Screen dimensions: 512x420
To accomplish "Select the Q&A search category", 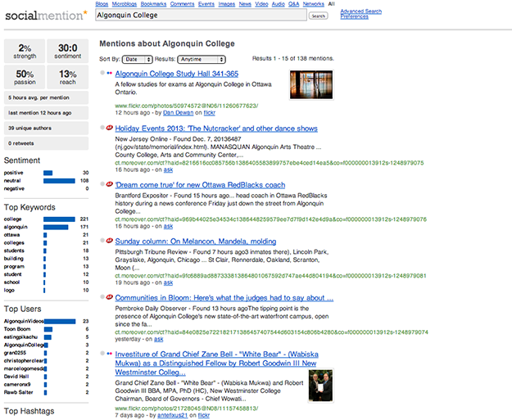I will 294,4.
